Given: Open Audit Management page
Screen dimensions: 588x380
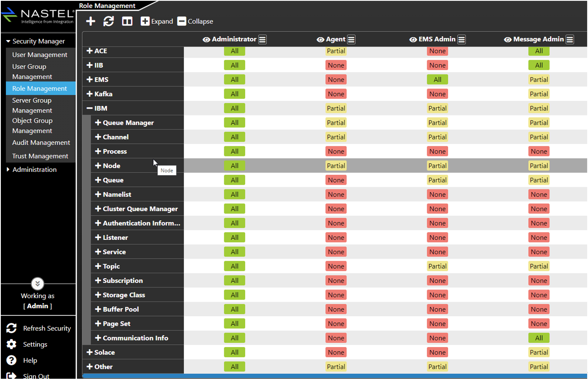Looking at the screenshot, I should click(x=41, y=143).
